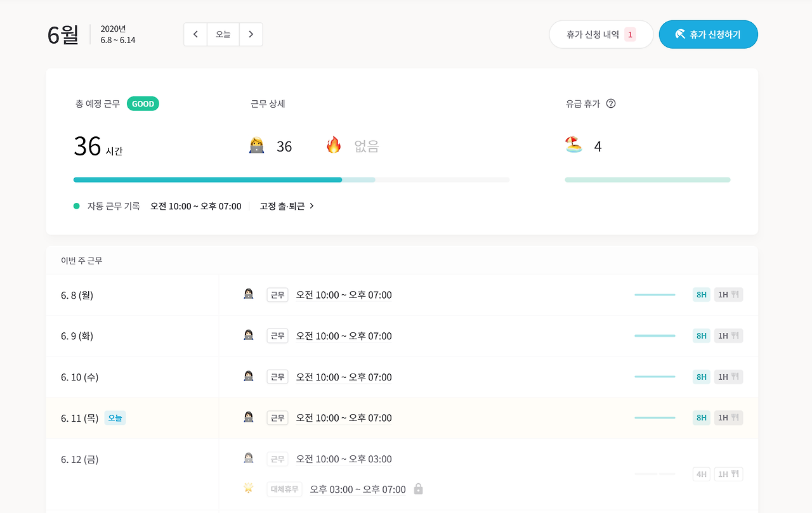This screenshot has height=513, width=812.
Task: Click the worker emoji beside 36 in 근무 상세
Action: click(x=256, y=146)
